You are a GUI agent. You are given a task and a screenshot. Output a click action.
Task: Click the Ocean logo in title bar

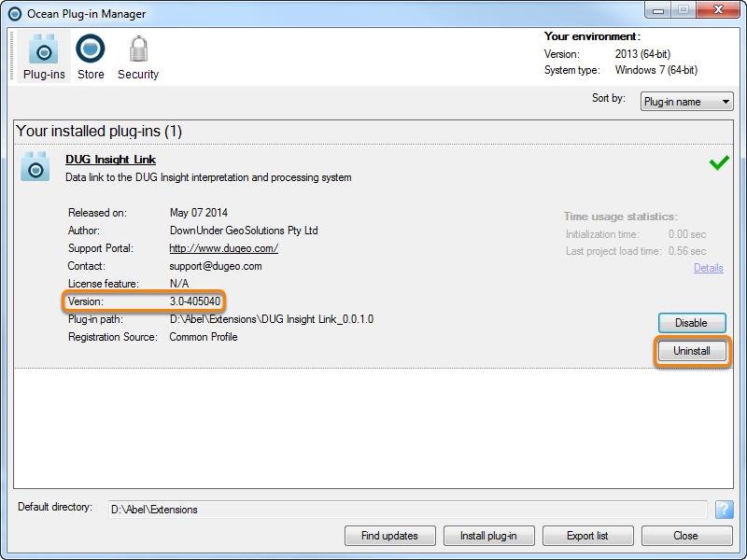coord(15,14)
